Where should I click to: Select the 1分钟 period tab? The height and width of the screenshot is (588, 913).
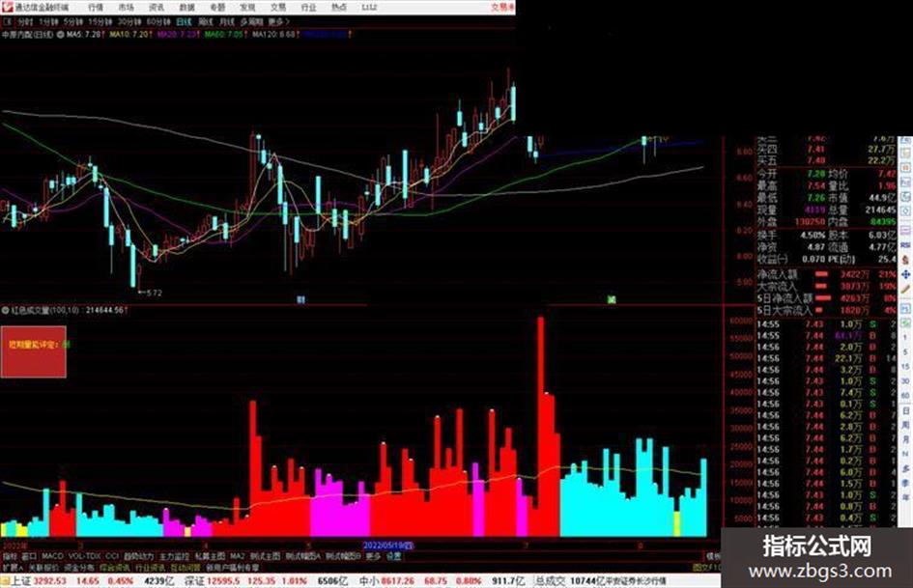pos(48,21)
